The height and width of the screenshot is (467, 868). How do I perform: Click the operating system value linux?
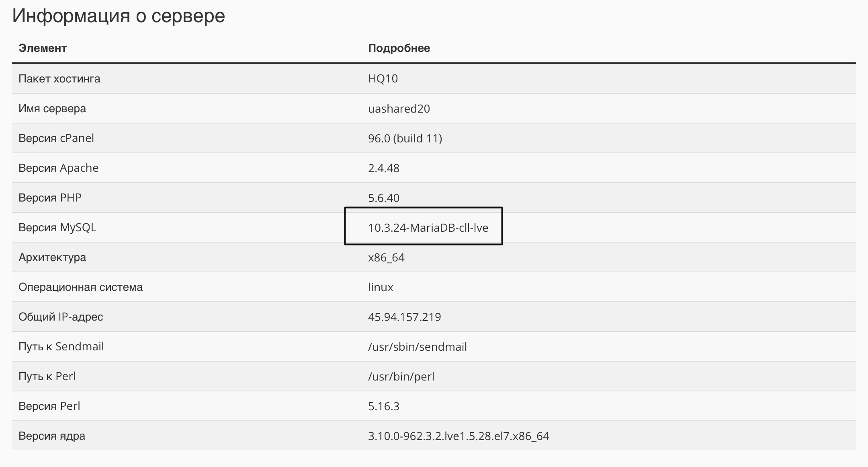pyautogui.click(x=381, y=287)
